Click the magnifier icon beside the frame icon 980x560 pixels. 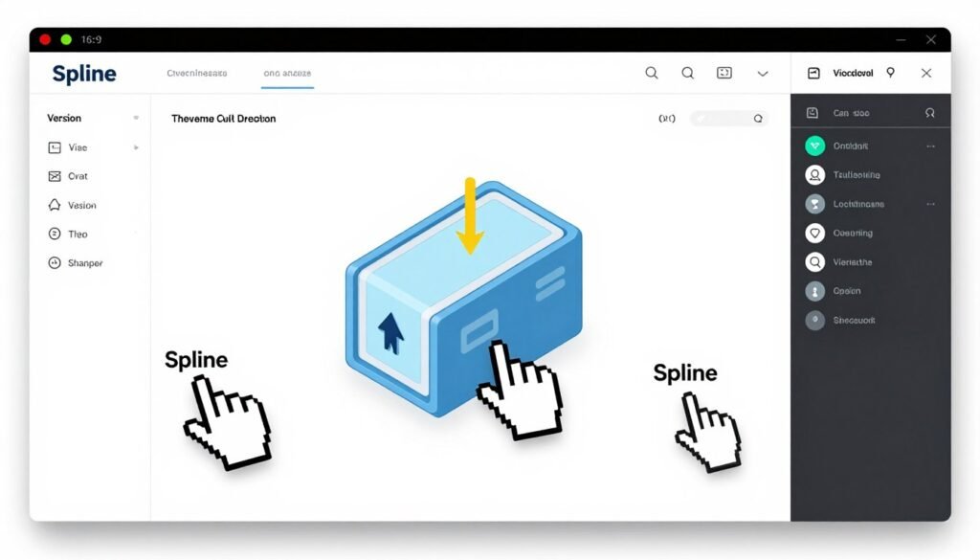click(x=687, y=73)
